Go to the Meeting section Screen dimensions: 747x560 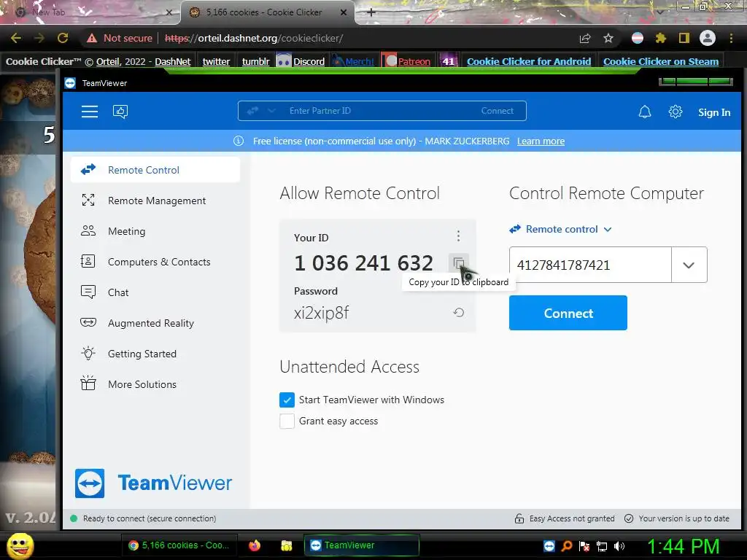pyautogui.click(x=155, y=231)
